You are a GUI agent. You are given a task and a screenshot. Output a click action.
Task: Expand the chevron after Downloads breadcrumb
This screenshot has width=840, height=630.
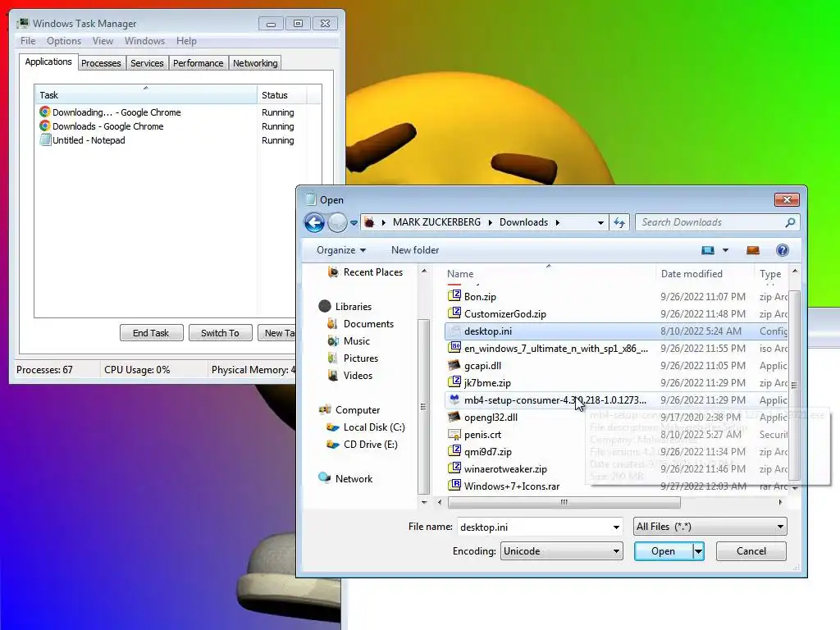(558, 222)
